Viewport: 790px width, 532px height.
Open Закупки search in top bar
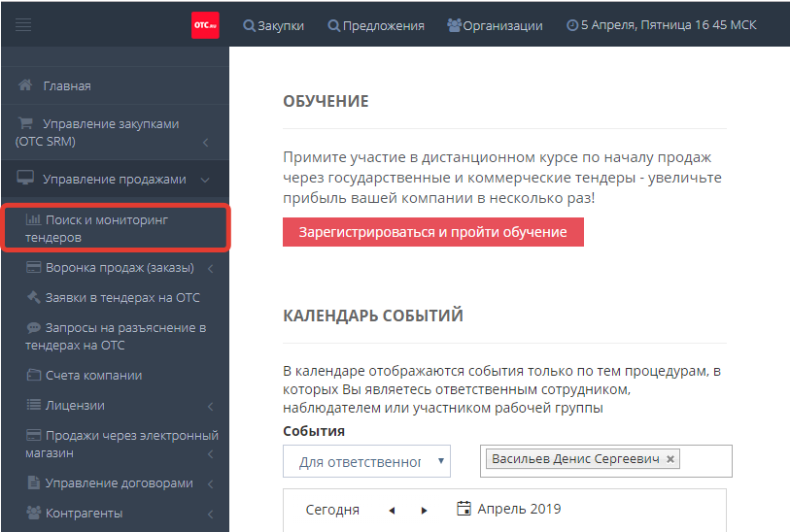(273, 26)
